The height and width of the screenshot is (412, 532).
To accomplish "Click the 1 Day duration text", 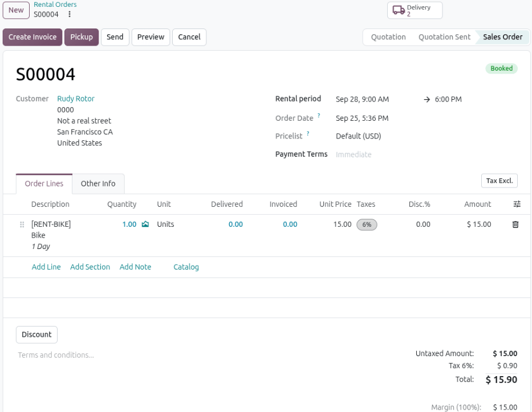I will pos(40,247).
